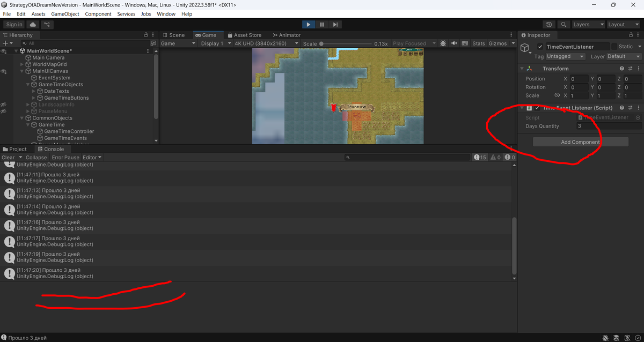The image size is (644, 342).
Task: Open the Layout dropdown
Action: click(x=623, y=25)
